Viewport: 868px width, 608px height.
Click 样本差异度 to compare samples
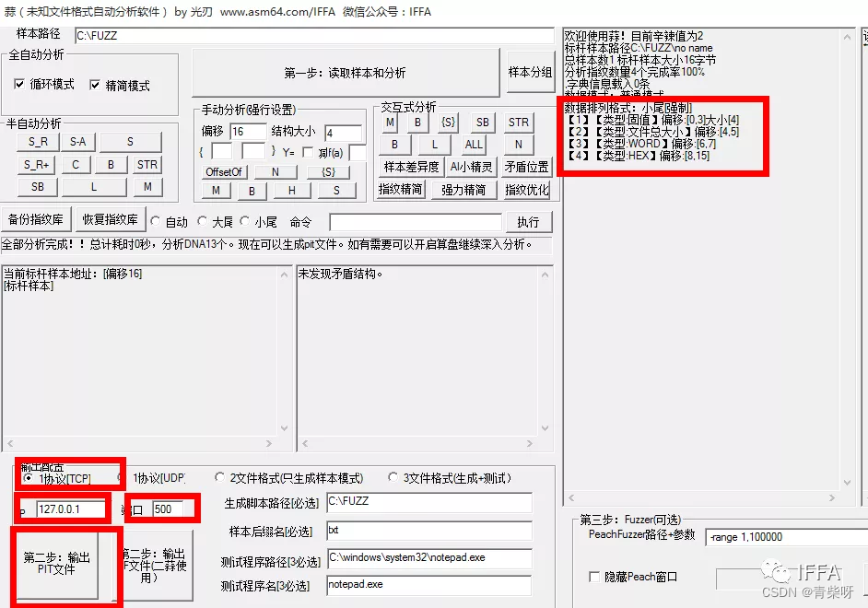tap(412, 167)
